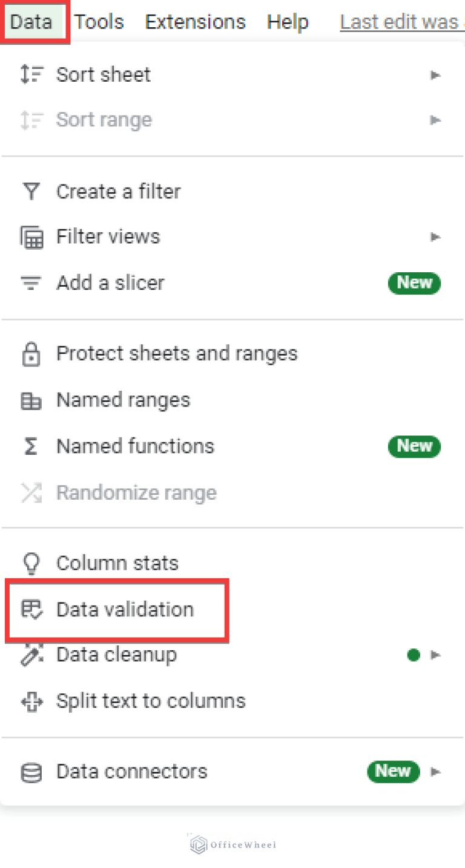Open the Help menu
The width and height of the screenshot is (465, 868).
(288, 22)
